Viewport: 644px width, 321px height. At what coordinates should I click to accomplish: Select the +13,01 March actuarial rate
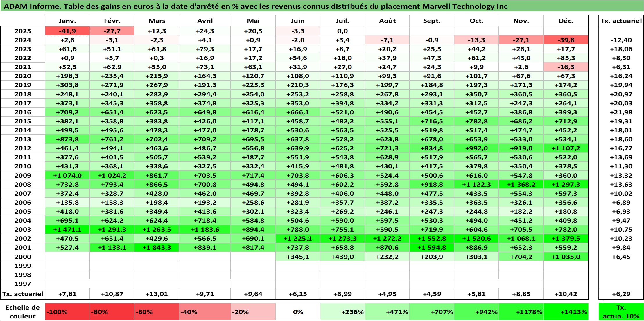157,294
